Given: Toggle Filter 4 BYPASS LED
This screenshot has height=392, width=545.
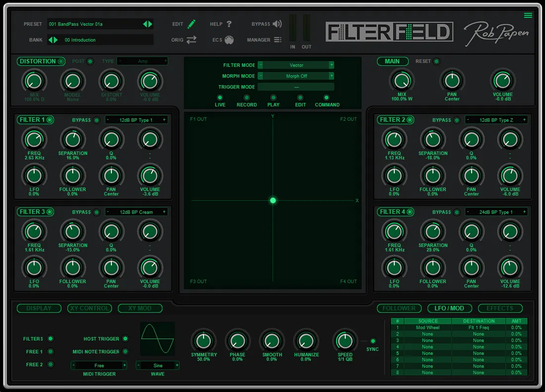Looking at the screenshot, I should pos(457,212).
